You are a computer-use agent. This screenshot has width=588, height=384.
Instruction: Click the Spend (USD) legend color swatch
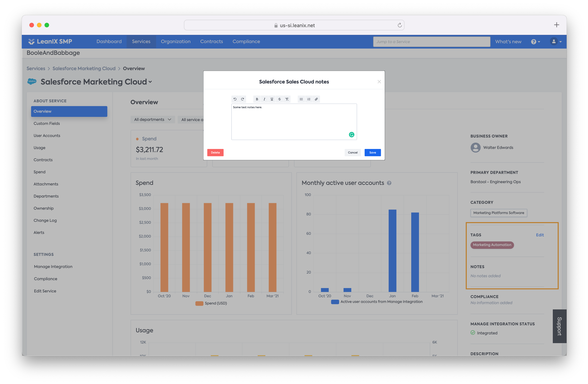coord(199,303)
